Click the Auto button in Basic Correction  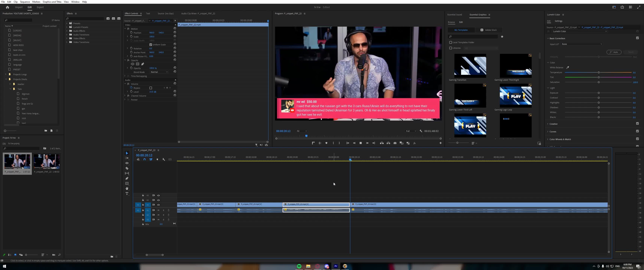point(614,52)
